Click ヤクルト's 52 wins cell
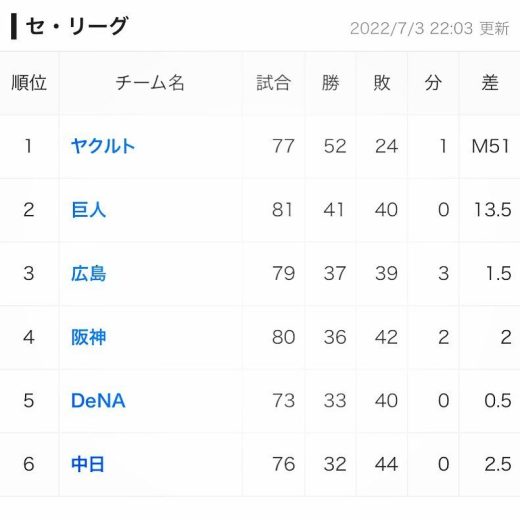 (335, 146)
